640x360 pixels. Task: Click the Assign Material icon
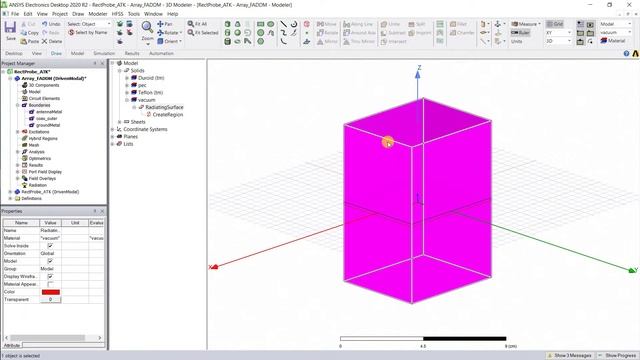click(x=604, y=41)
